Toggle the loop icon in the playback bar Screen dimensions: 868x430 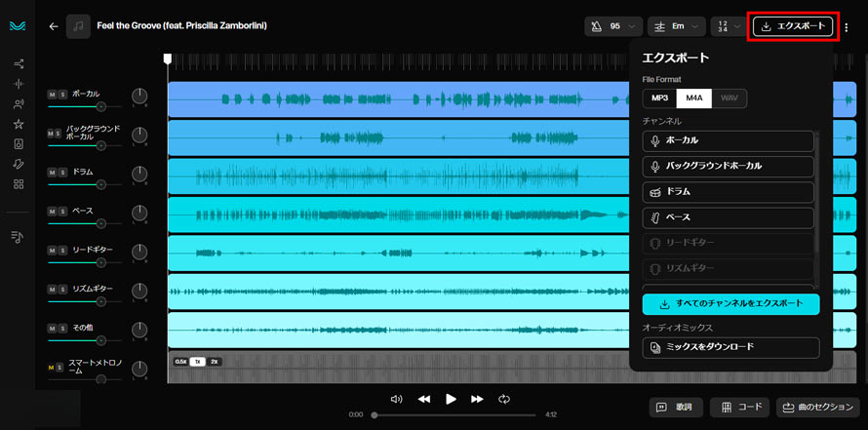504,399
